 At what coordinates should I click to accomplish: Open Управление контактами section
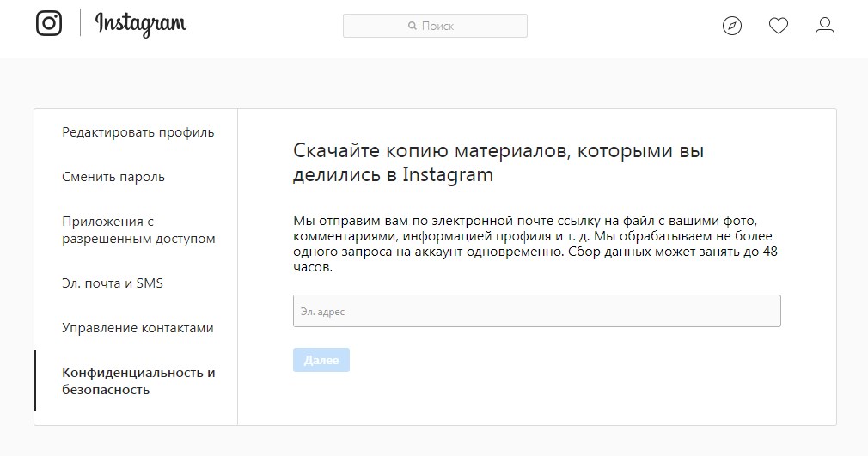click(138, 328)
